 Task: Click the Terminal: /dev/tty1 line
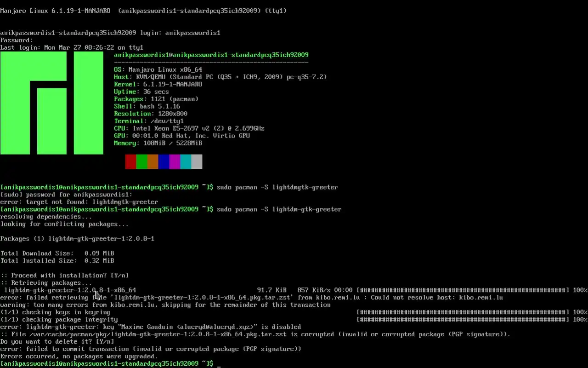[149, 121]
